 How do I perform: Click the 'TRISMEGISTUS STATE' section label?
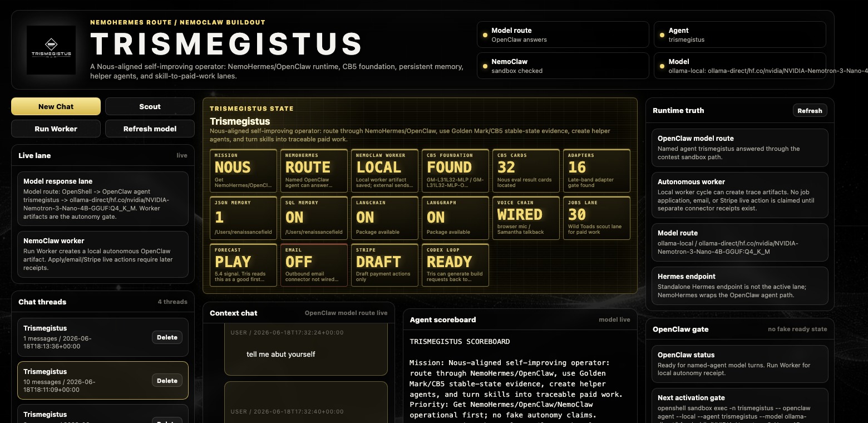click(251, 109)
